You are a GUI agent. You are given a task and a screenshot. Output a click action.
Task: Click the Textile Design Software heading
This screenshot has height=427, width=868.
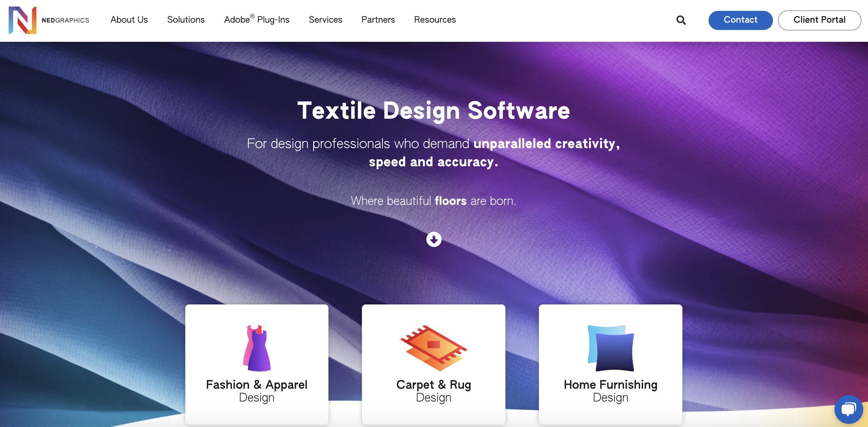pos(434,111)
